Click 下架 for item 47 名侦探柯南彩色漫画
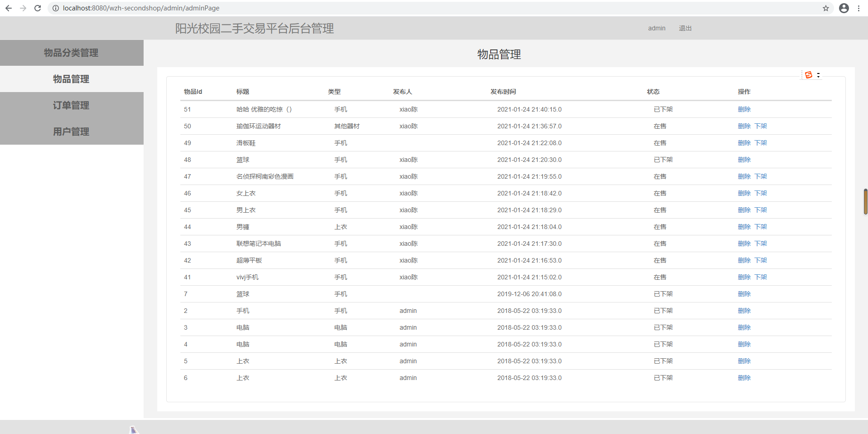868x434 pixels. (761, 176)
